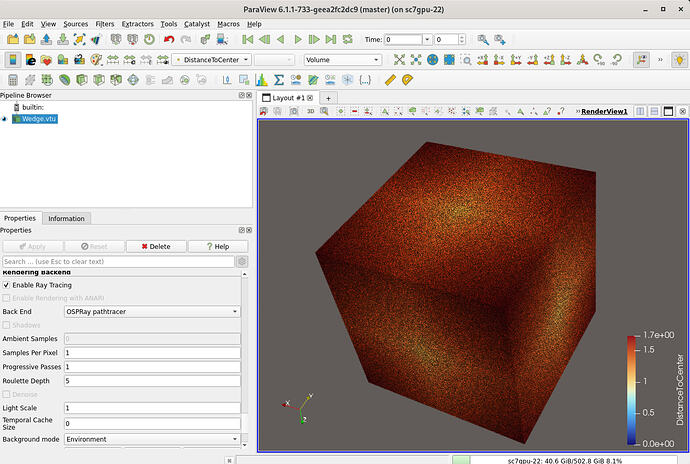Open the Background mode Environment dropdown
Screen dimensions: 690x464
click(152, 439)
